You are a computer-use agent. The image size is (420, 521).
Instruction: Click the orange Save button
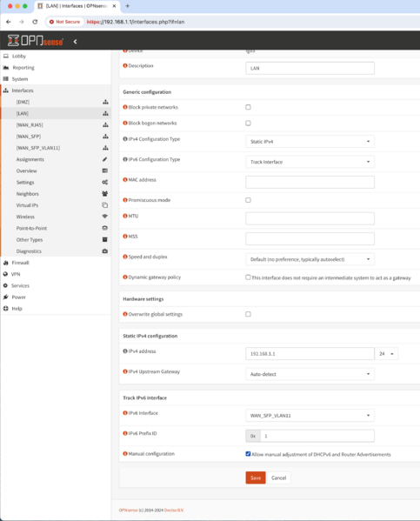tap(256, 478)
